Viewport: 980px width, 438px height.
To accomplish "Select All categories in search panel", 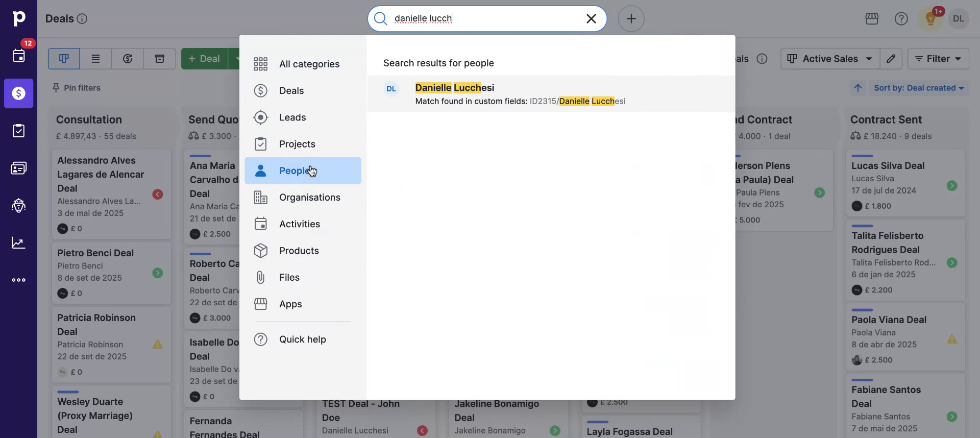I will click(303, 64).
